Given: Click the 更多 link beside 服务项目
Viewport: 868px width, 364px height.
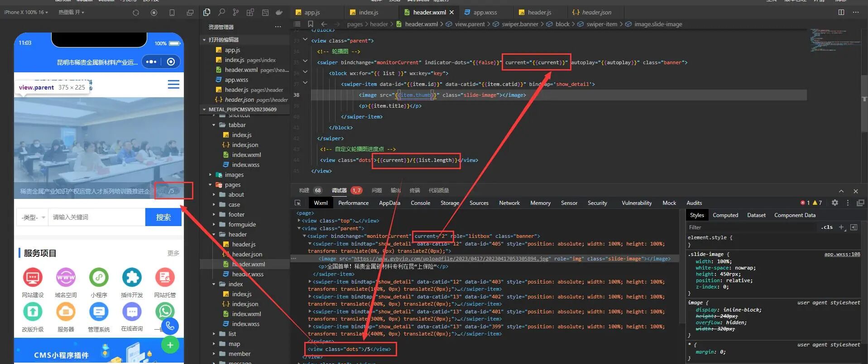Looking at the screenshot, I should (173, 253).
